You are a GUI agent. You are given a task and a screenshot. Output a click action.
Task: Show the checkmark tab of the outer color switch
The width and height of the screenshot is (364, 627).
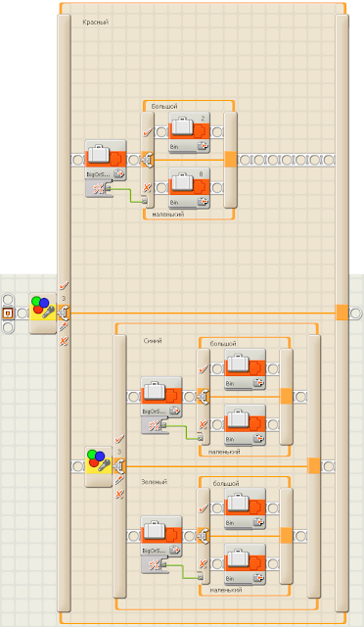tap(64, 285)
